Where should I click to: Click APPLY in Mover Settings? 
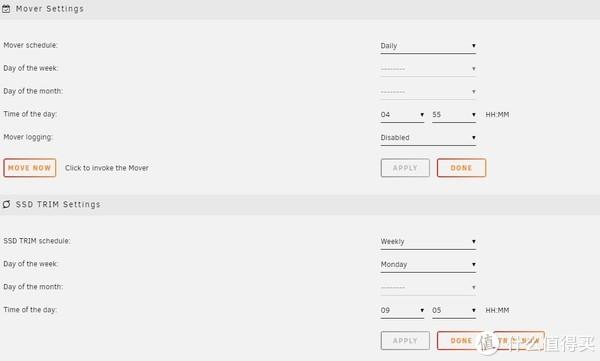pyautogui.click(x=405, y=168)
